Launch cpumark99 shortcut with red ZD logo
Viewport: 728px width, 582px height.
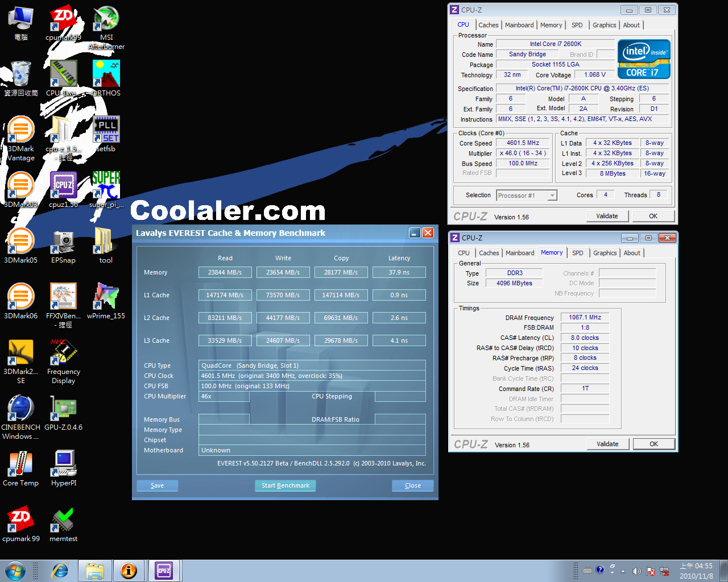(63, 23)
